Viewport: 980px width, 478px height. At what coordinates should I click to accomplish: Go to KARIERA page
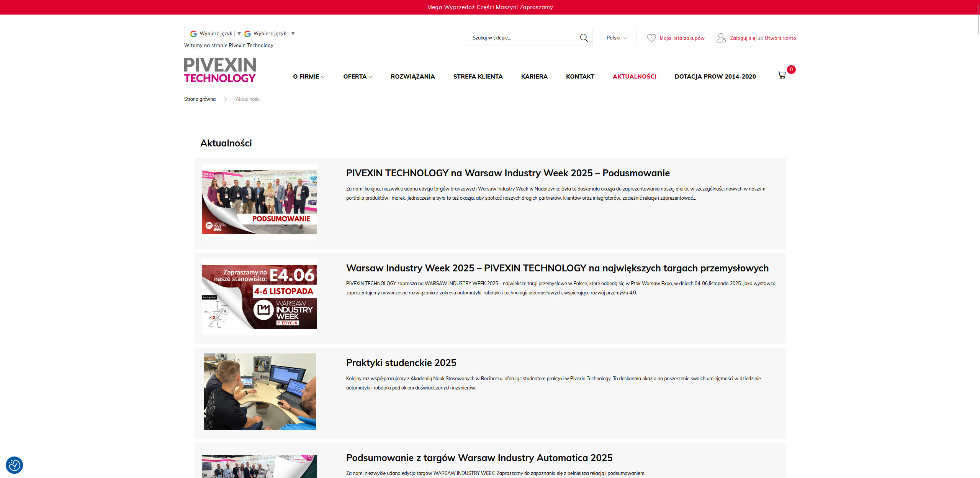tap(534, 77)
